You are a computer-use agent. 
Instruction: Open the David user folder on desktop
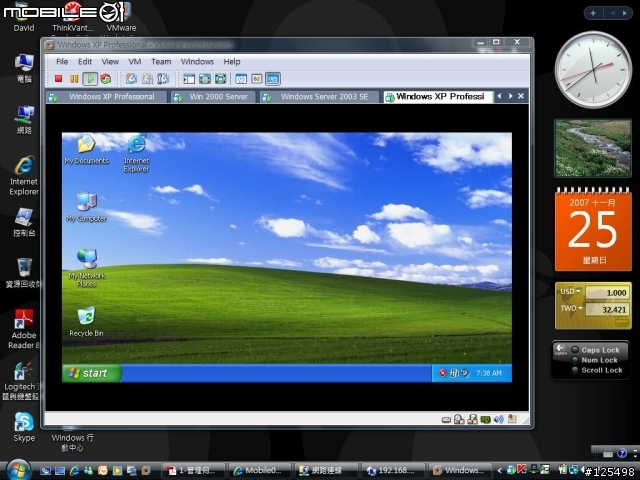click(x=24, y=17)
